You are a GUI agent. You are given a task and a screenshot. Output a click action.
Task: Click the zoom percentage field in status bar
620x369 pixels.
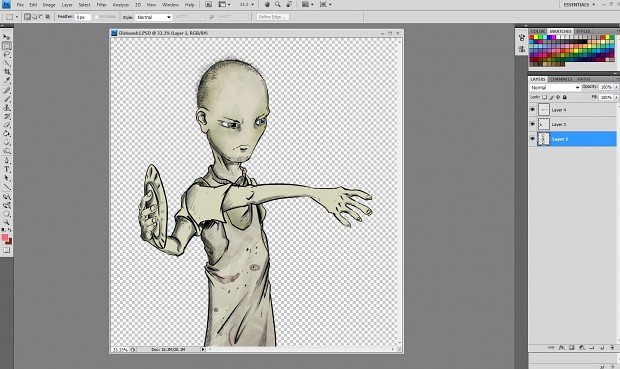click(120, 350)
